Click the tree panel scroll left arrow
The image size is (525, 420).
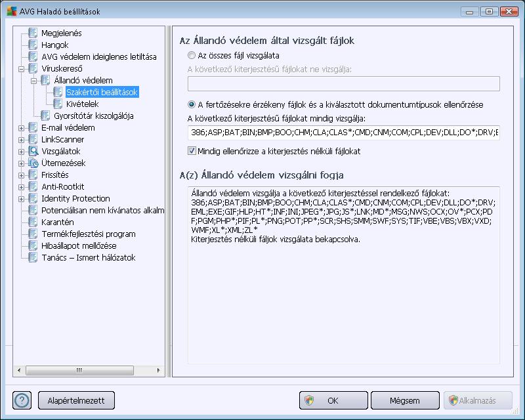(19, 370)
